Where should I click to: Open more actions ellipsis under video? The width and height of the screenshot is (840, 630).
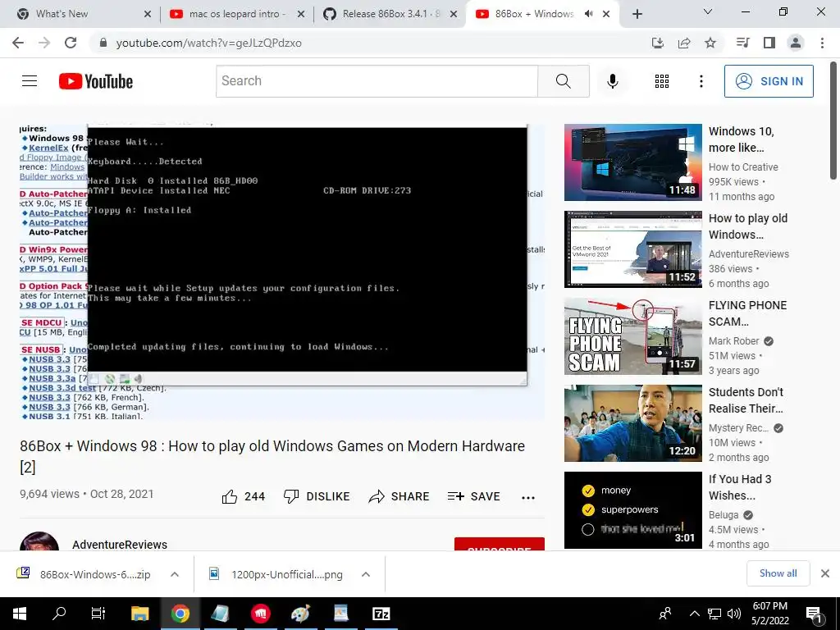(x=528, y=497)
